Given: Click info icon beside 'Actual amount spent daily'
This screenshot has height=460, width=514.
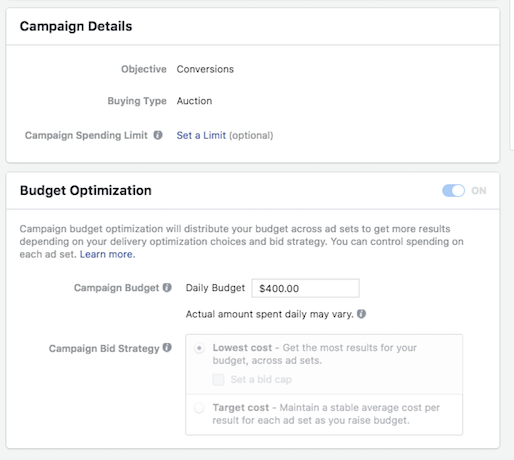Looking at the screenshot, I should [361, 314].
